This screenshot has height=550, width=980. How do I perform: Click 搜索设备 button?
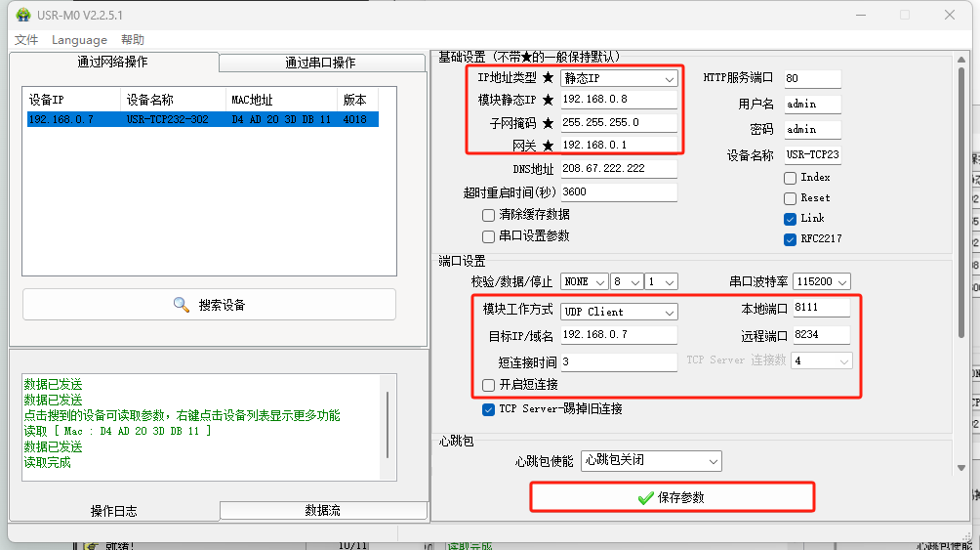[x=210, y=305]
